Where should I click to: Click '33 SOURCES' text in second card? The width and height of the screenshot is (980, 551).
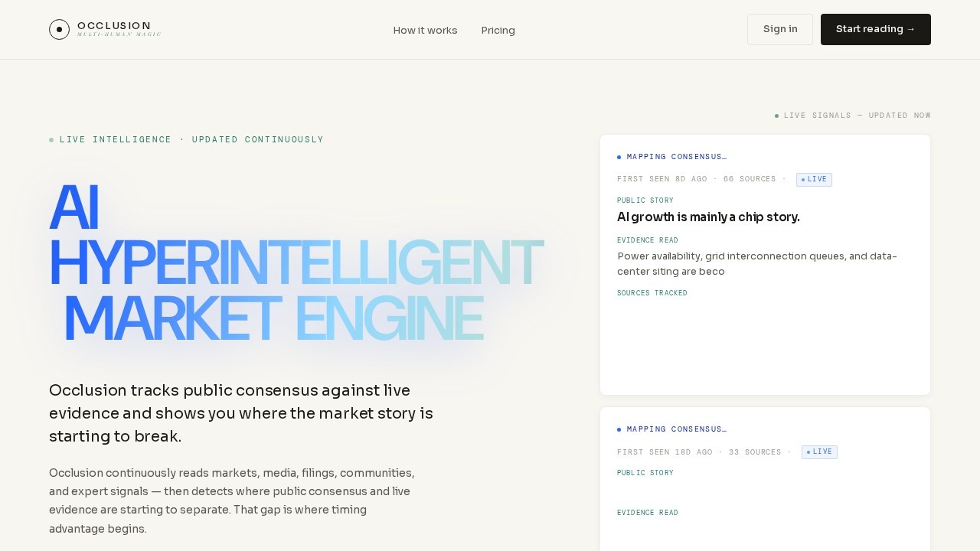[x=755, y=452]
